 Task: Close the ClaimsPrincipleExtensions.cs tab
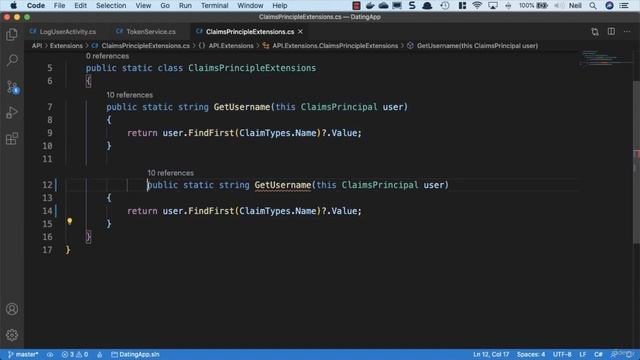[x=300, y=31]
